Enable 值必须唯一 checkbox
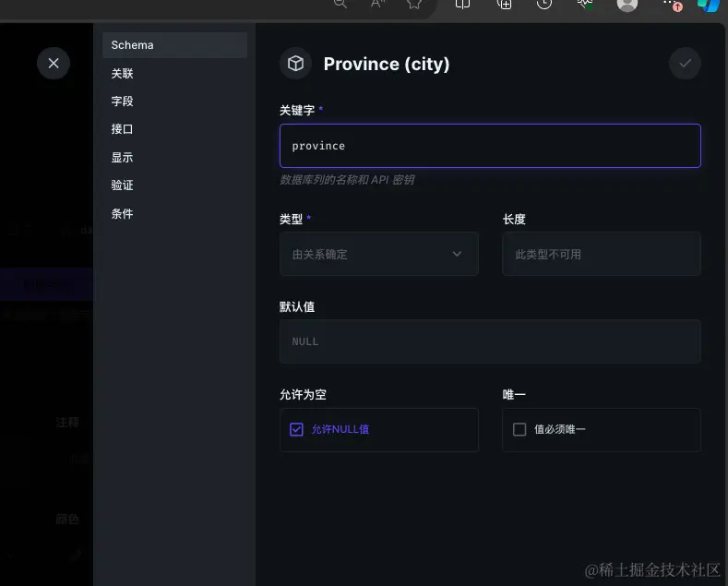 (x=519, y=429)
